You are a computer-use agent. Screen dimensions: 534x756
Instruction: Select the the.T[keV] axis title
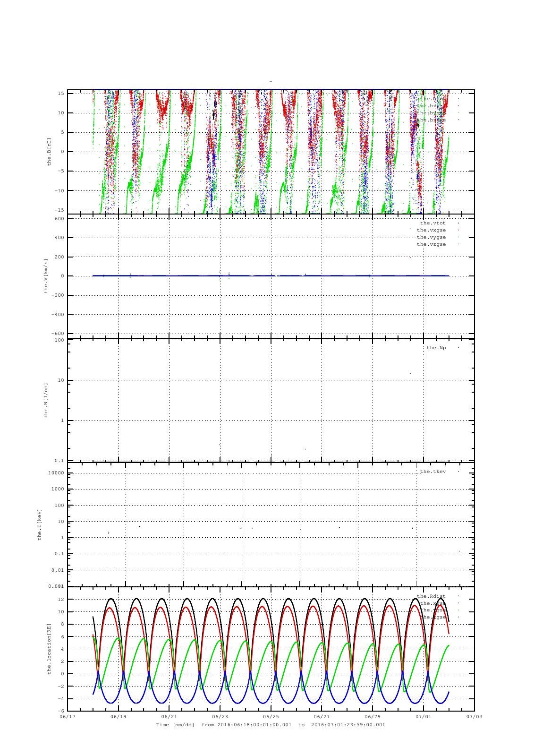pos(40,524)
